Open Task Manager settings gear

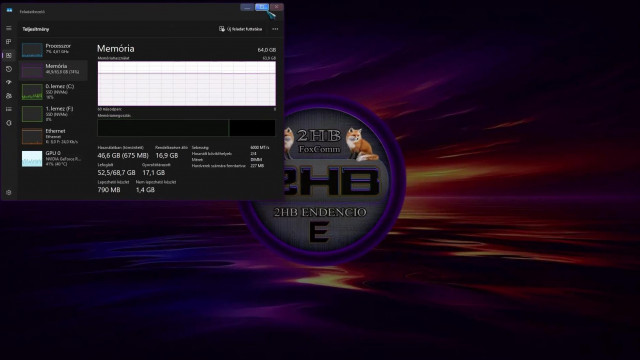(x=9, y=192)
